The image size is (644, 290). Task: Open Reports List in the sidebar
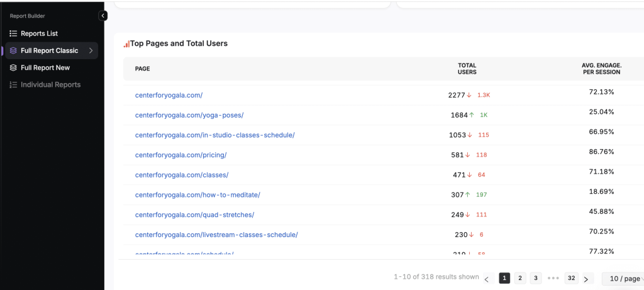tap(39, 33)
